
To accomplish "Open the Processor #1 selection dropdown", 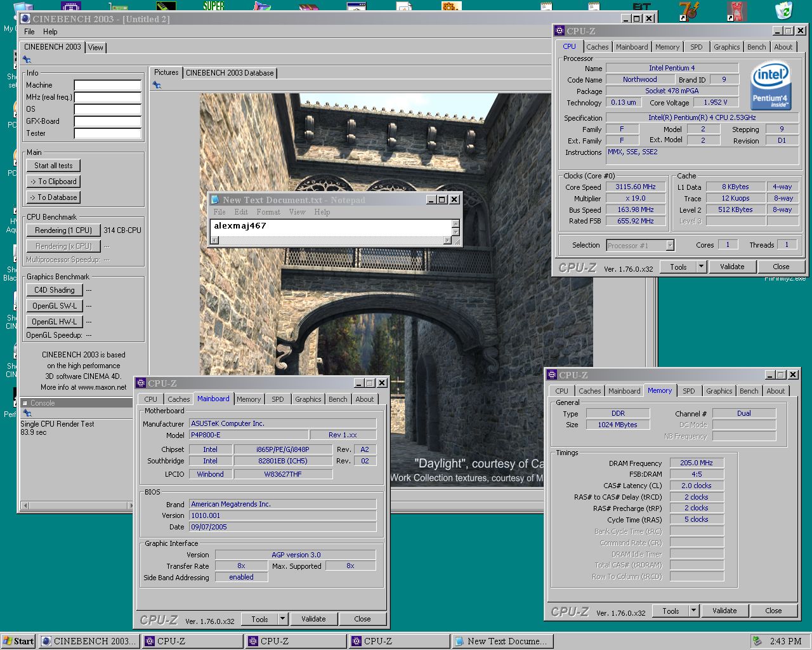I will (640, 246).
